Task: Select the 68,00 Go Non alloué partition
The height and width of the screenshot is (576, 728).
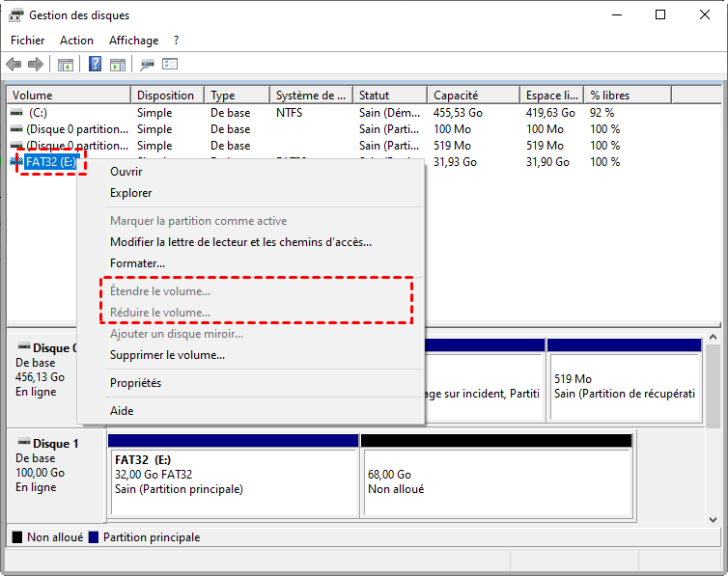Action: tap(495, 481)
